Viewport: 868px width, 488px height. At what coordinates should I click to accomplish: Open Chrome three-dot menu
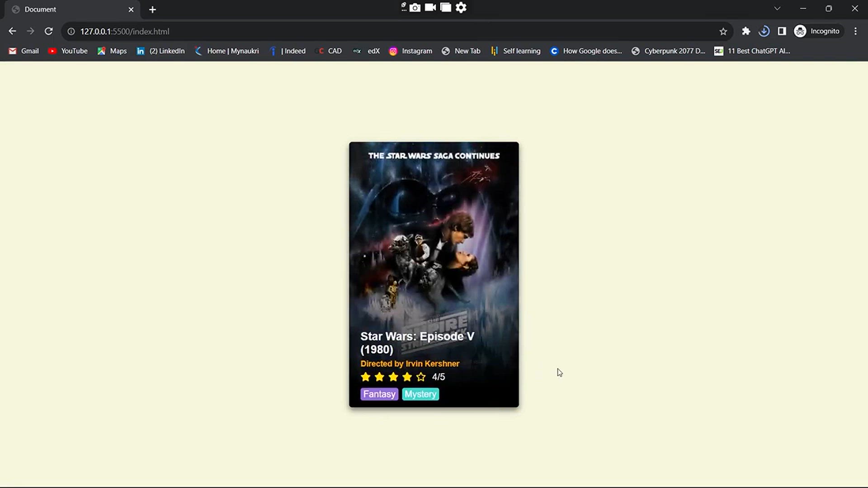click(x=855, y=31)
